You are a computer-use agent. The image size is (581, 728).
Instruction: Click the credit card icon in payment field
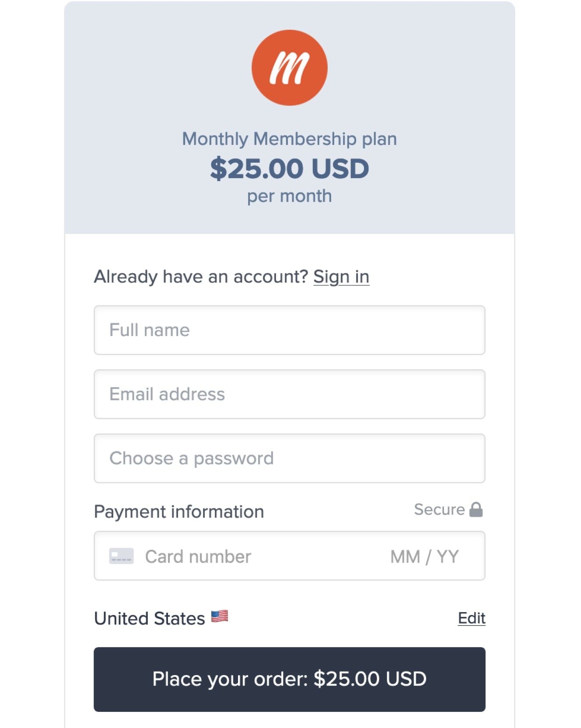[x=121, y=556]
